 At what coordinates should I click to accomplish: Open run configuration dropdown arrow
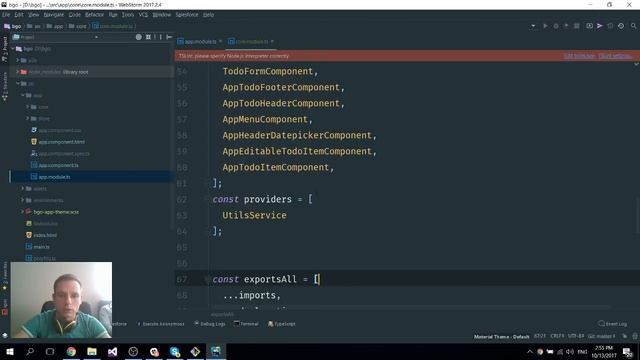(x=533, y=26)
